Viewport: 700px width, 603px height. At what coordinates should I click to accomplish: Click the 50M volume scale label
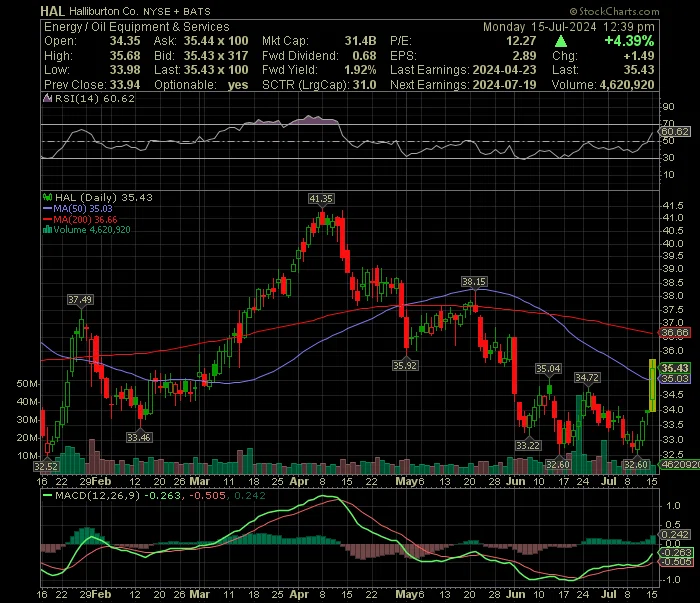27,384
